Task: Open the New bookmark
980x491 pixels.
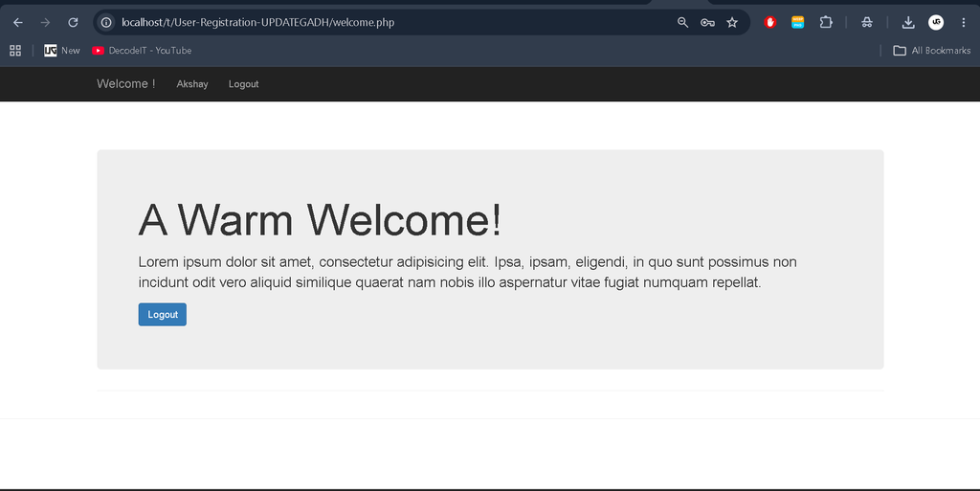Action: tap(62, 51)
